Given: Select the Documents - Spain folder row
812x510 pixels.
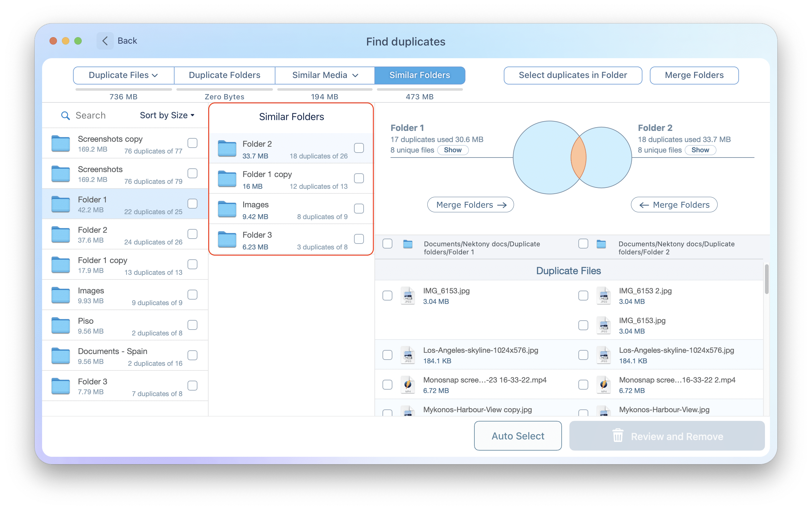Looking at the screenshot, I should pyautogui.click(x=125, y=356).
